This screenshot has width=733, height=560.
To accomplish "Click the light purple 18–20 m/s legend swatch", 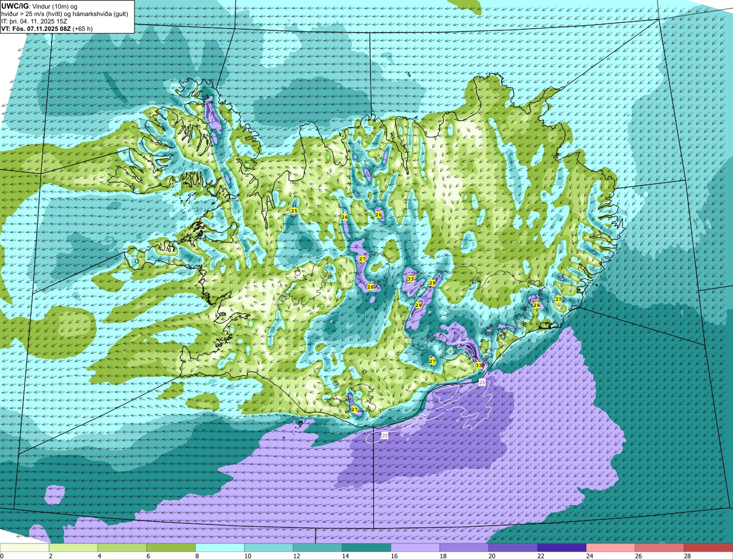I will tap(464, 547).
